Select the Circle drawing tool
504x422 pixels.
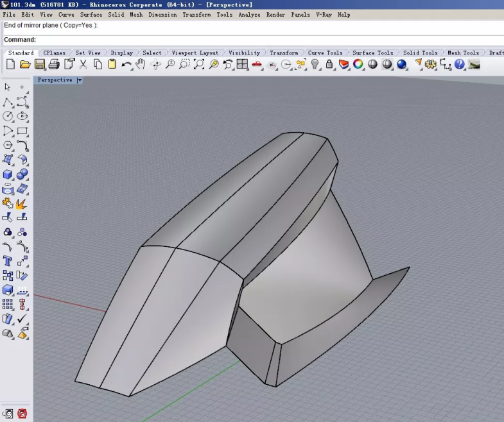8,116
